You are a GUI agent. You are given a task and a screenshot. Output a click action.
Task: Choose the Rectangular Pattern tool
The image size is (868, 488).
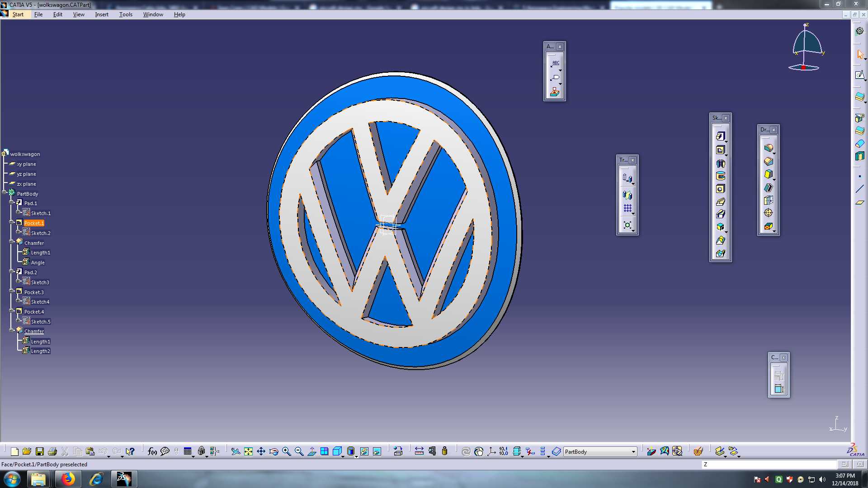(x=627, y=208)
